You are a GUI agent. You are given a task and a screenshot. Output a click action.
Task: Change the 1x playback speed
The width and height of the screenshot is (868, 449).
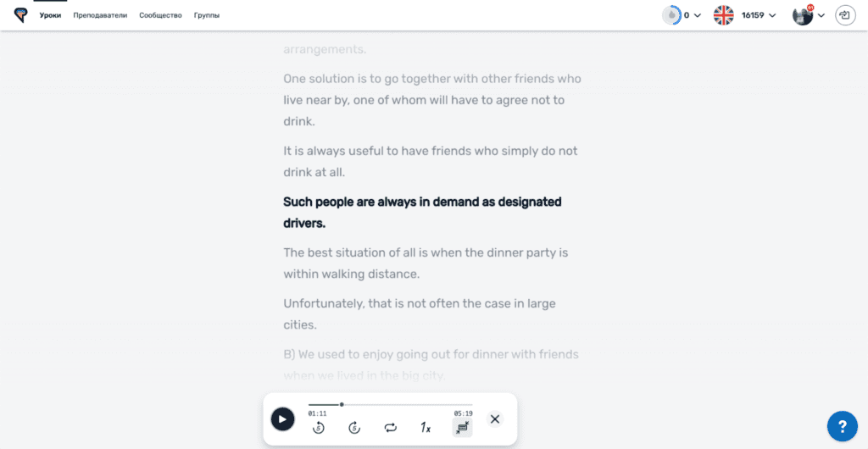point(426,428)
